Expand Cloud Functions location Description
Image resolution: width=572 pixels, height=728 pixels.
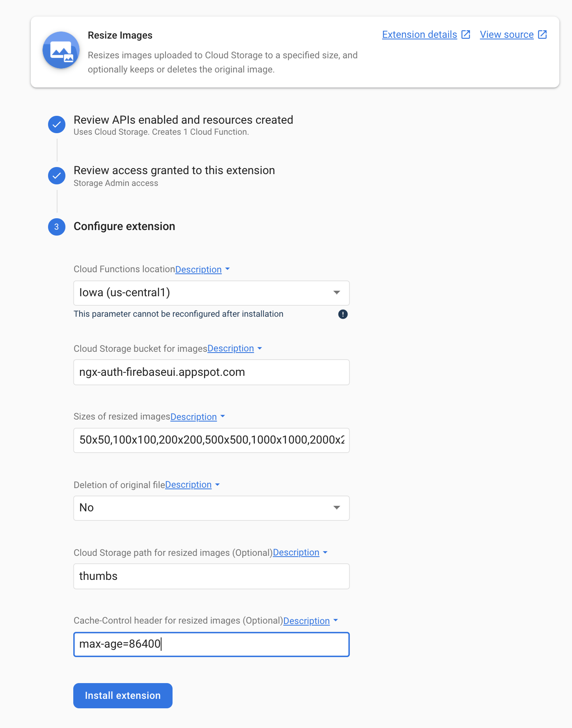202,269
